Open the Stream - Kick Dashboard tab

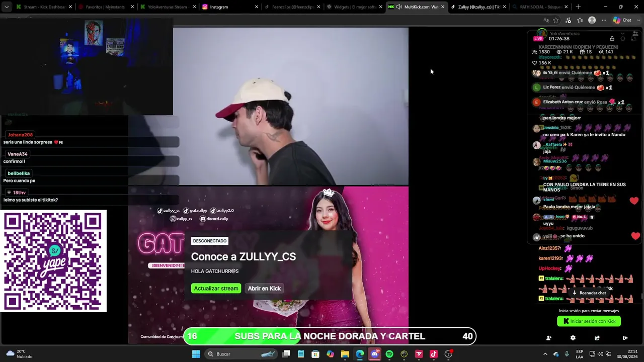point(44,7)
